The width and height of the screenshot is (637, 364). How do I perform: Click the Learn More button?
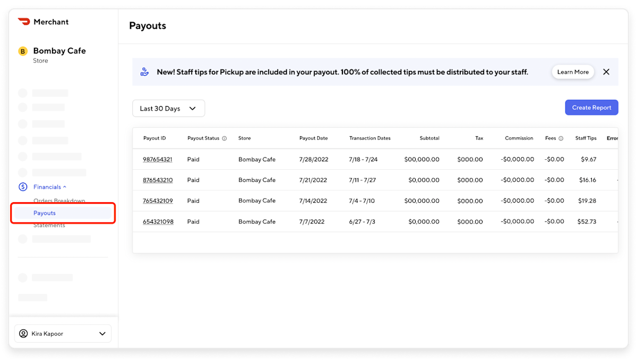[573, 72]
